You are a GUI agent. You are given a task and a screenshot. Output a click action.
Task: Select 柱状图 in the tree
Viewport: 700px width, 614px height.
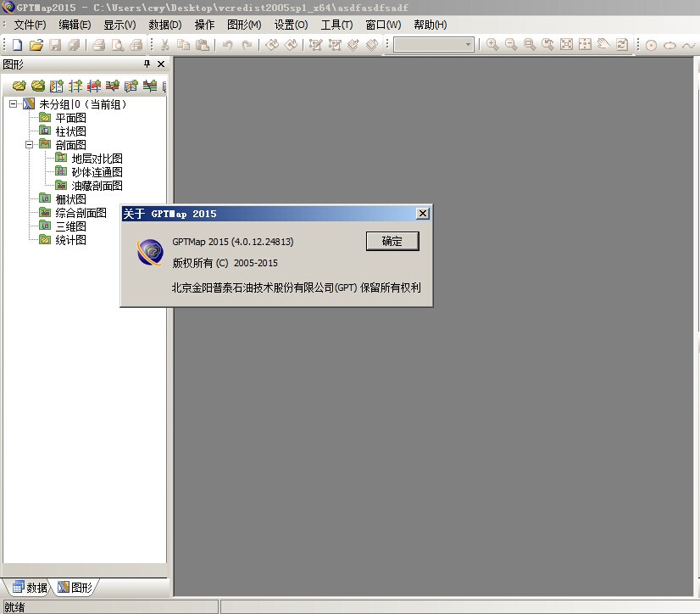tap(70, 131)
